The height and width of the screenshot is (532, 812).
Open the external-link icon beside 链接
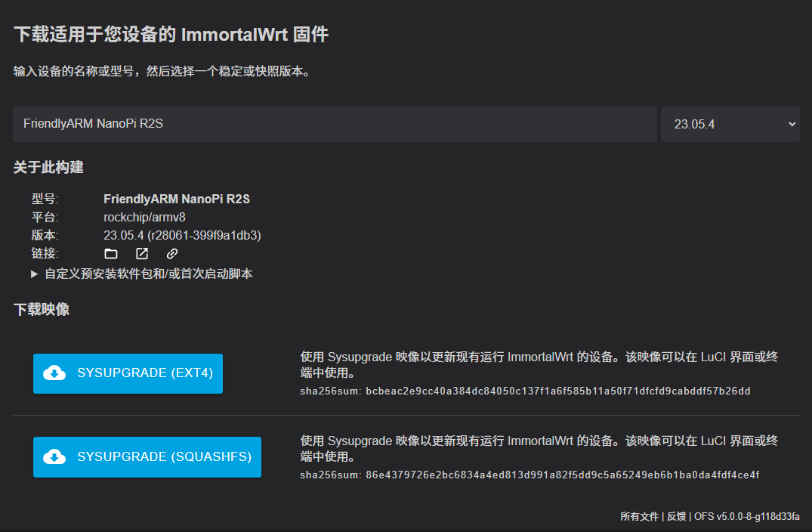click(x=142, y=254)
